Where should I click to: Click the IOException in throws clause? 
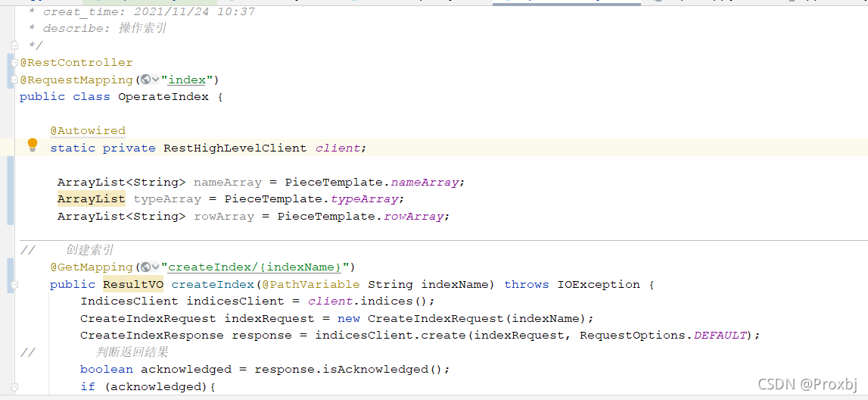tap(598, 284)
